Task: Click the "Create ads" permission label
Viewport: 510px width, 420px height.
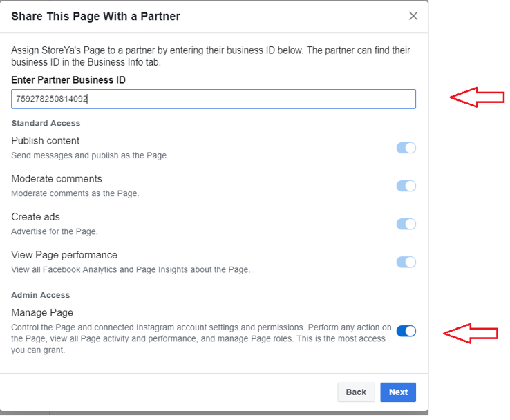Action: coord(35,217)
